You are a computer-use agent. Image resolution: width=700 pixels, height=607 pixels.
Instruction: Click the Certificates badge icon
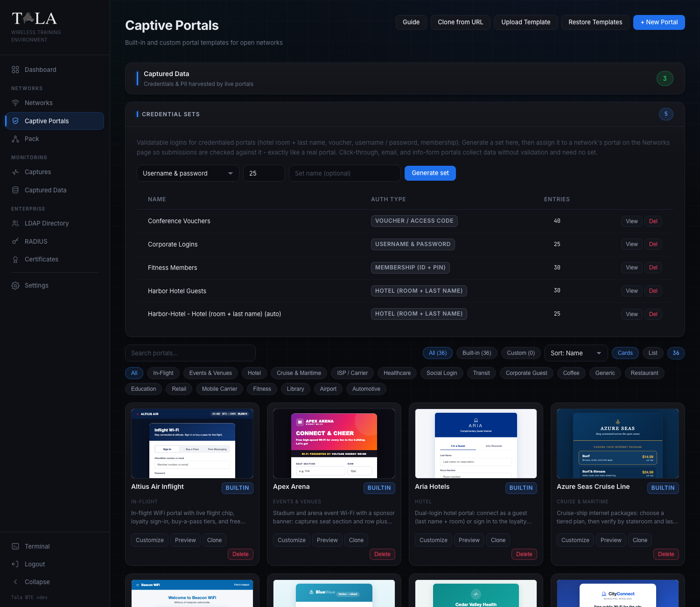pos(15,260)
